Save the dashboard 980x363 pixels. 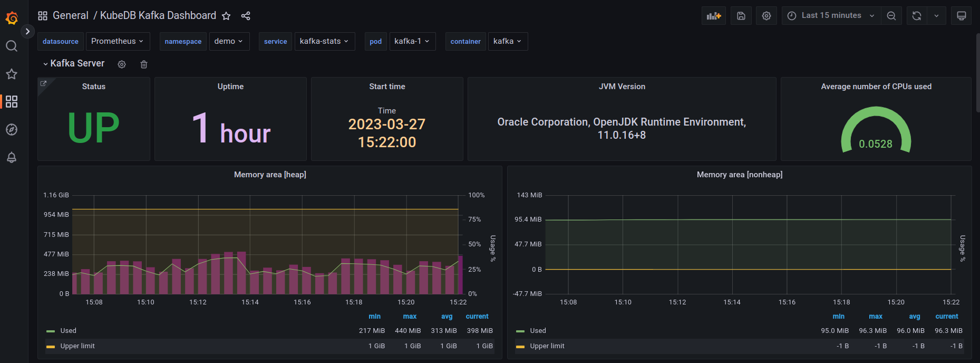pos(741,16)
